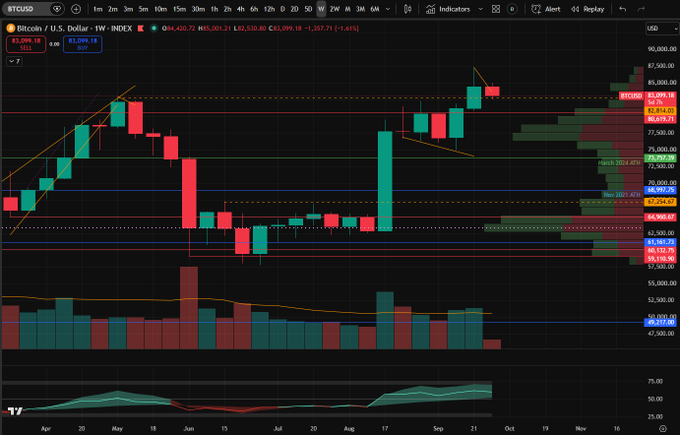
Task: Add a symbol with the plus icon
Action: point(76,9)
